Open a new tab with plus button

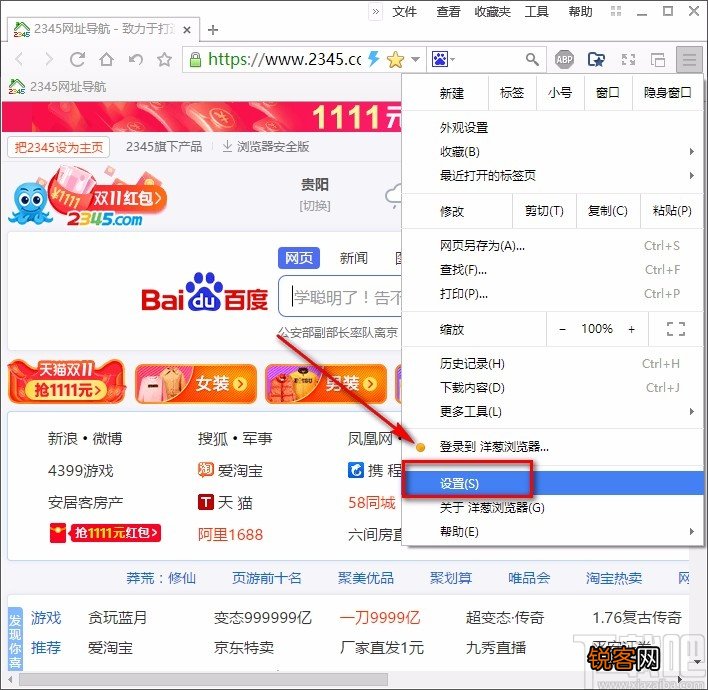pos(213,30)
